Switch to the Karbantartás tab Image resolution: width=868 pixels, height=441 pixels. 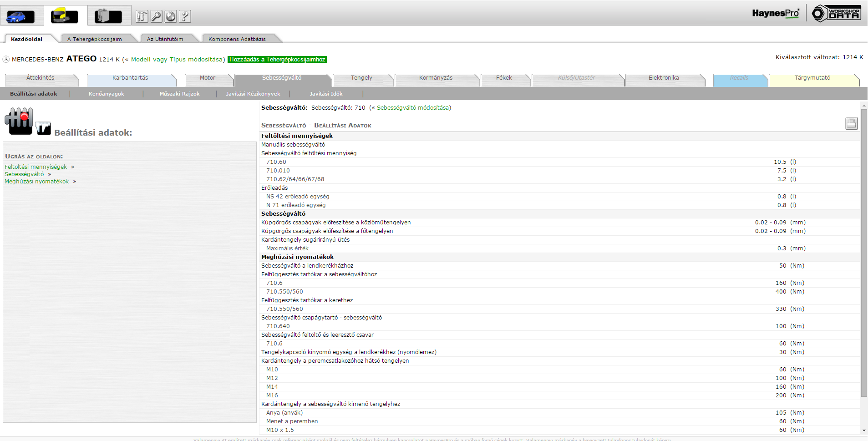pyautogui.click(x=130, y=78)
